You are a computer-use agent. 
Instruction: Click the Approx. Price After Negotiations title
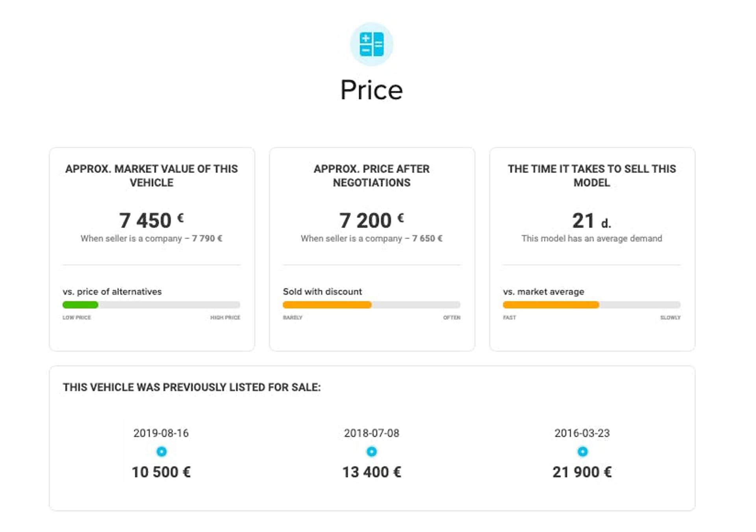(372, 176)
